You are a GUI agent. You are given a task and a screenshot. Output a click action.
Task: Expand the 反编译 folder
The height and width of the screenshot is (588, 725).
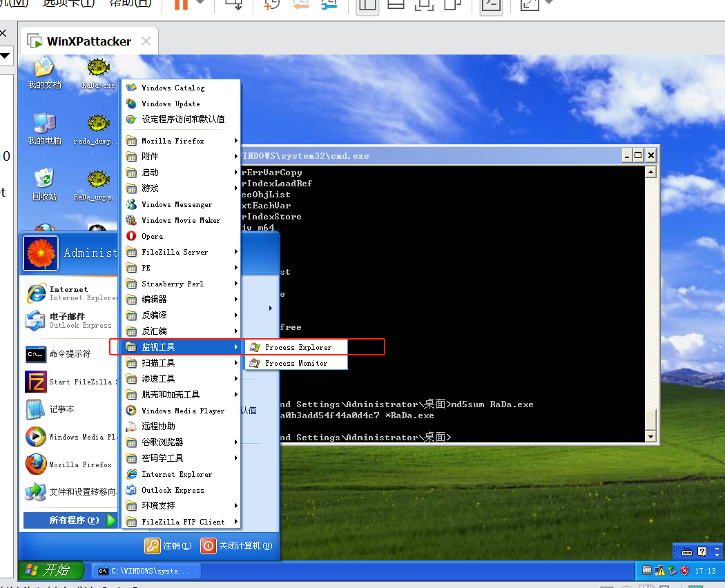(x=181, y=315)
